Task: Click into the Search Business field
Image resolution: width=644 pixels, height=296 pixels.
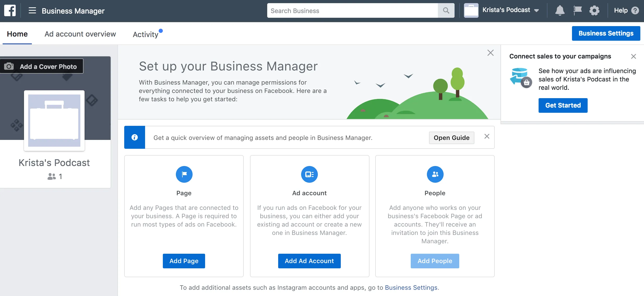Action: 353,10
